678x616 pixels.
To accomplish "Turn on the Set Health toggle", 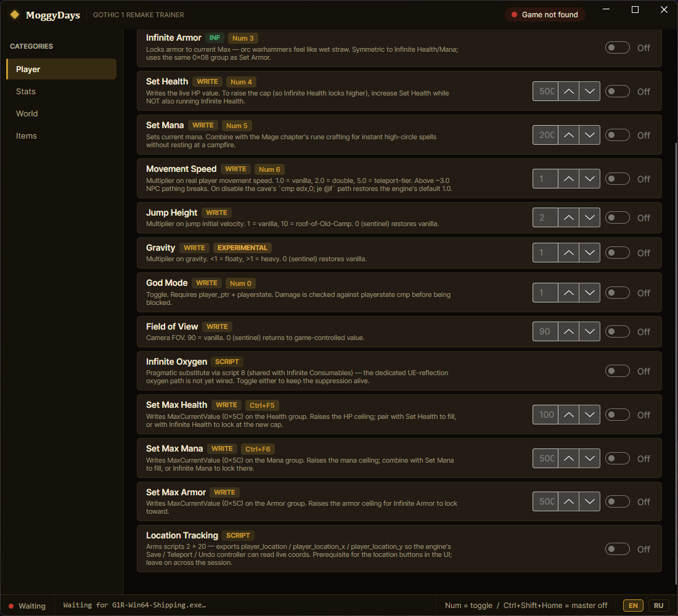I will (x=617, y=91).
